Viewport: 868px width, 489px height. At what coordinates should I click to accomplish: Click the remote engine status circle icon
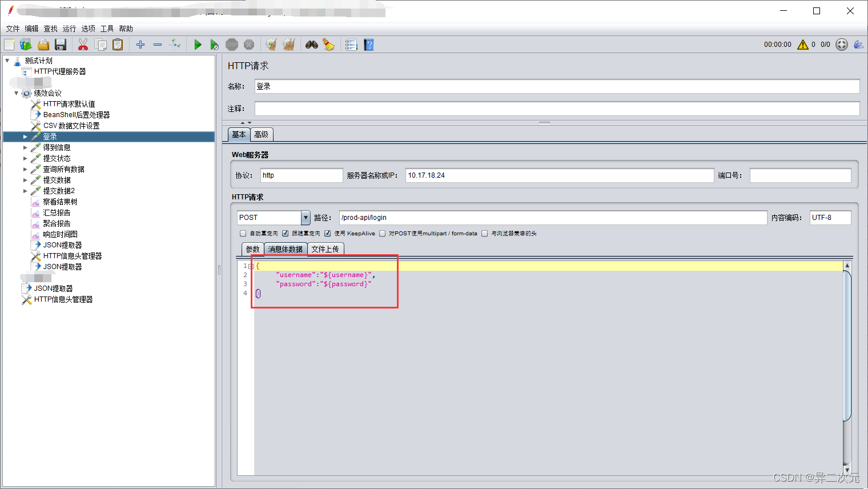pos(842,45)
